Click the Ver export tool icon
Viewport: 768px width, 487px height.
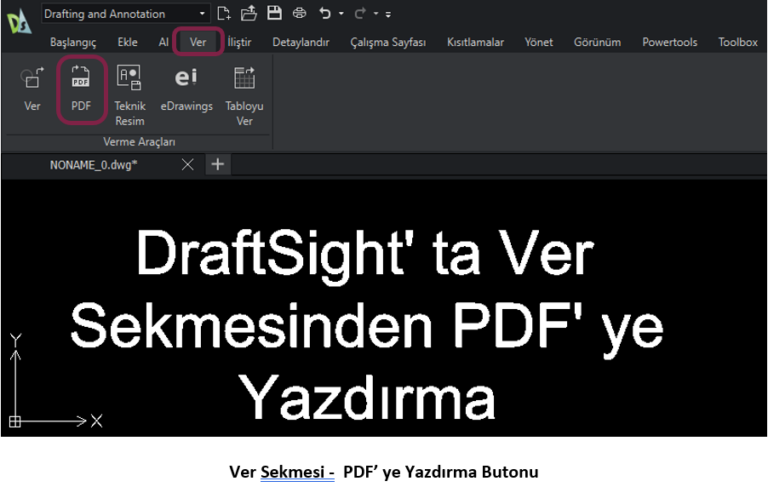pyautogui.click(x=32, y=80)
